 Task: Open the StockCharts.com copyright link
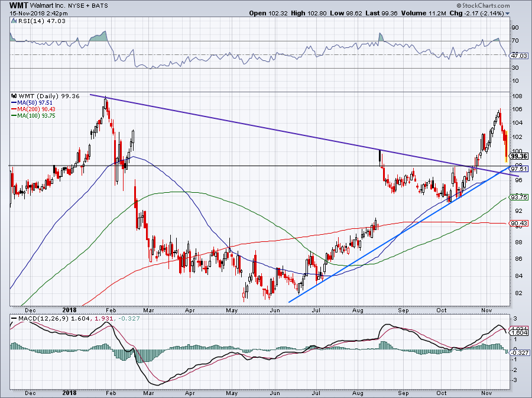click(483, 5)
